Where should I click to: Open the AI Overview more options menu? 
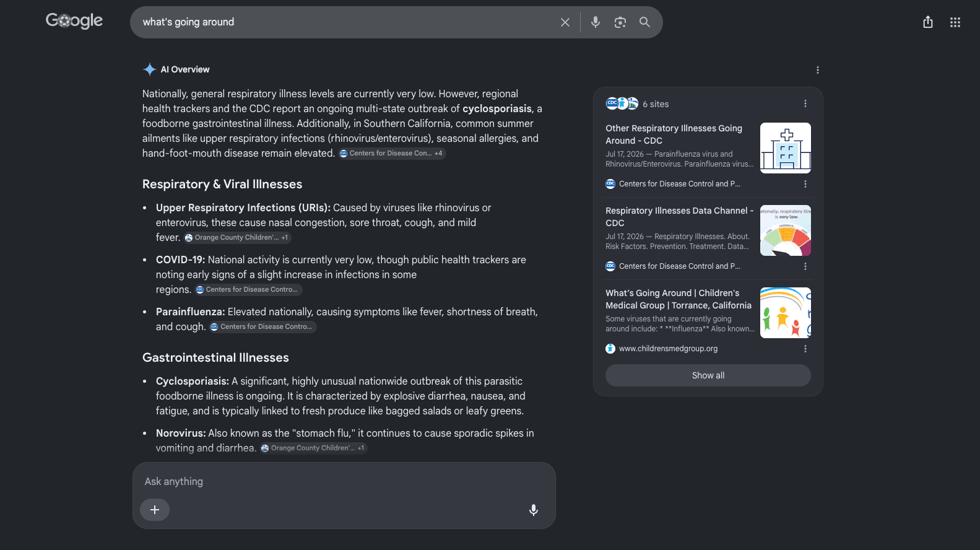coord(818,70)
